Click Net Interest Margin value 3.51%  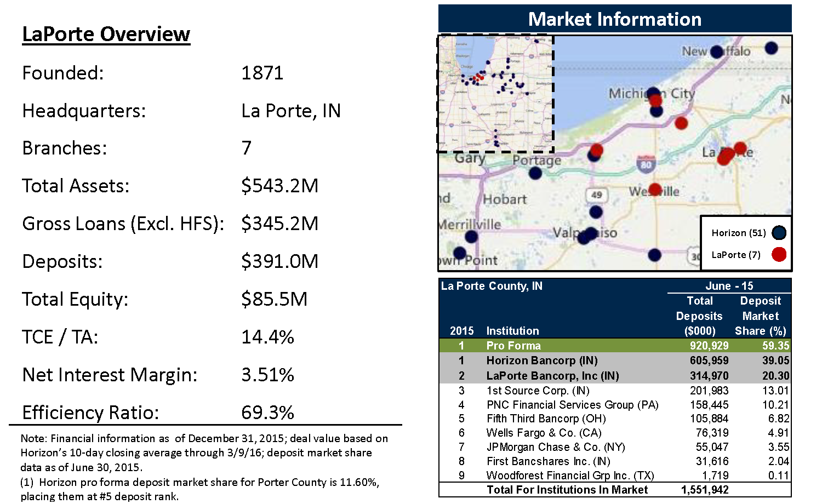[x=268, y=375]
